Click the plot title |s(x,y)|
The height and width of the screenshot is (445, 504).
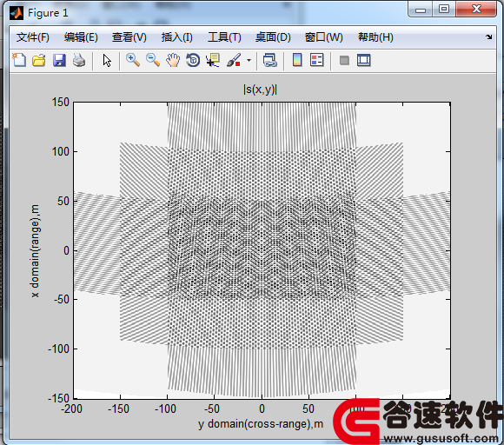pos(260,89)
